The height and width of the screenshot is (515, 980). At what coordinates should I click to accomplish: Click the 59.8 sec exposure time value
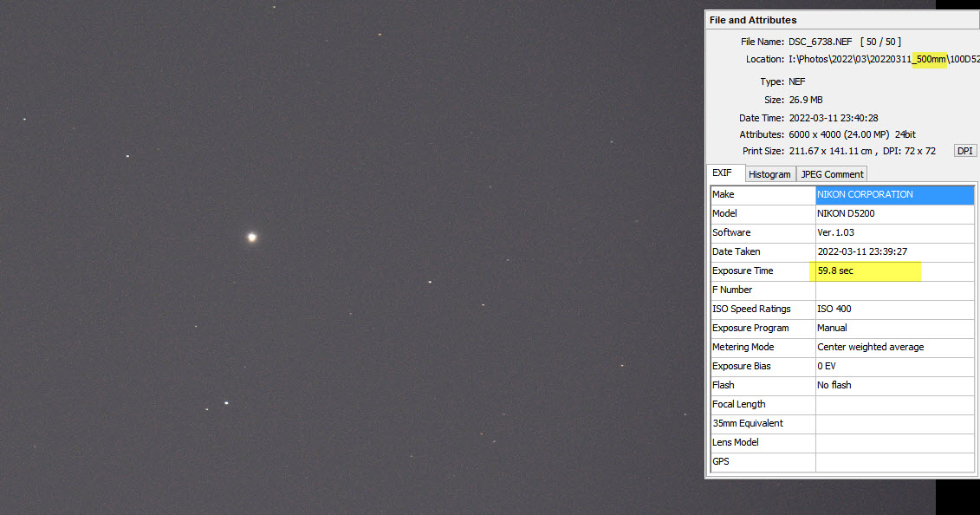pyautogui.click(x=894, y=271)
